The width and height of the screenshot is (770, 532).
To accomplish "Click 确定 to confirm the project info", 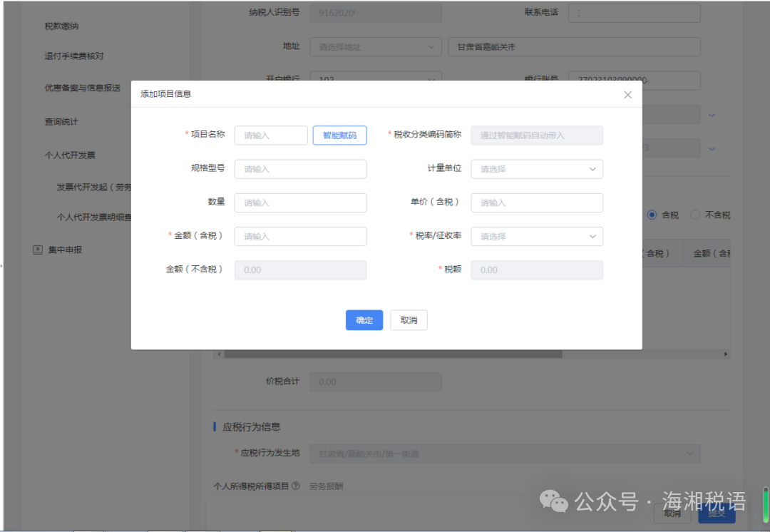I will pos(364,319).
